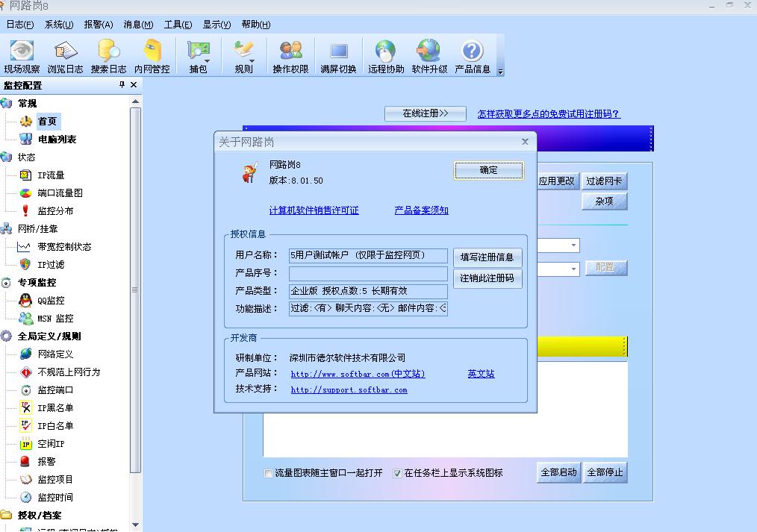Open 不规范上网行为 item
Screen dimensions: 757x532
pos(69,372)
